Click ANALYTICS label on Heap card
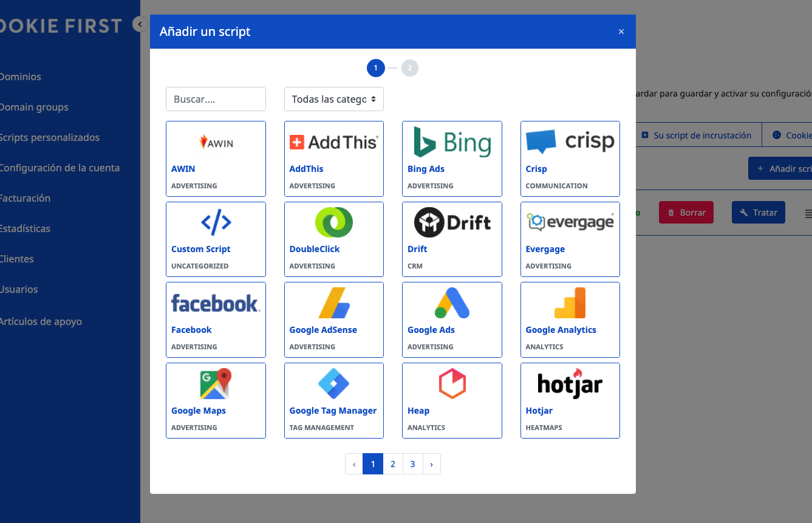Image resolution: width=812 pixels, height=523 pixels. [x=426, y=428]
